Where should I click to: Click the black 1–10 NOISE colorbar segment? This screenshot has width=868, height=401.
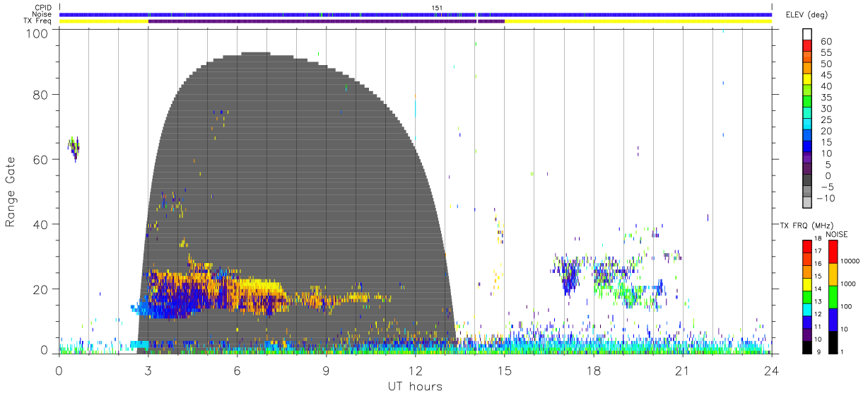(833, 342)
